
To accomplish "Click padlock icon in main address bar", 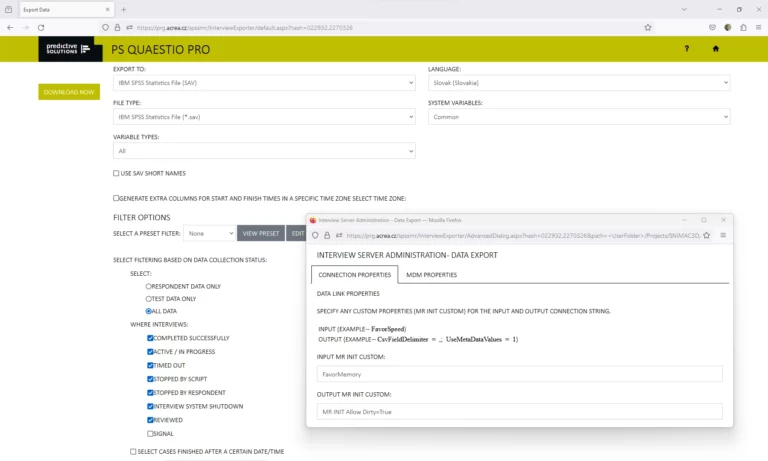I will [117, 27].
